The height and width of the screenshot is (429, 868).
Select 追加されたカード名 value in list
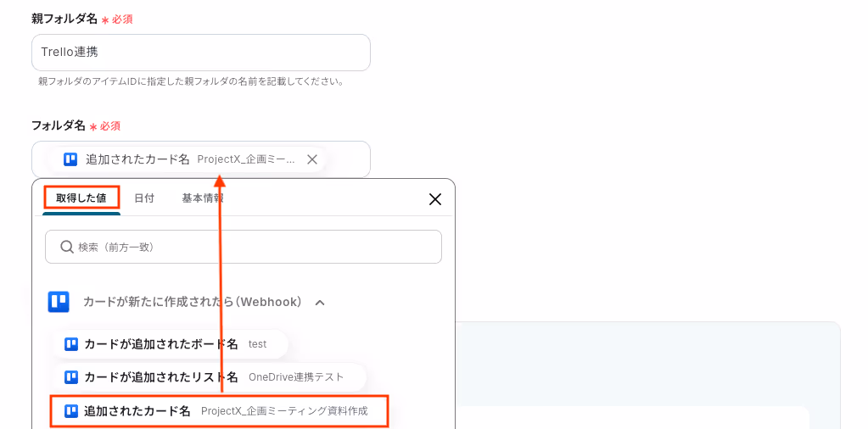click(220, 410)
